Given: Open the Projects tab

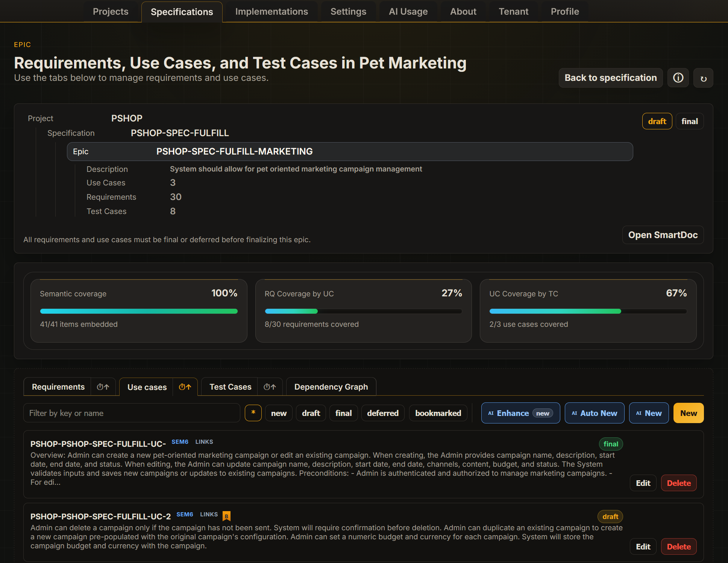Looking at the screenshot, I should (111, 12).
